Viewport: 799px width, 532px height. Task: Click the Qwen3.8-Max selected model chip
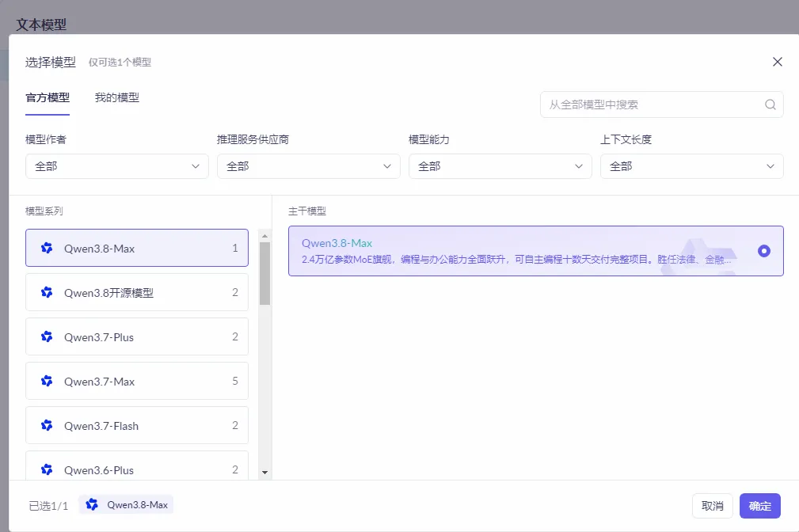point(126,504)
